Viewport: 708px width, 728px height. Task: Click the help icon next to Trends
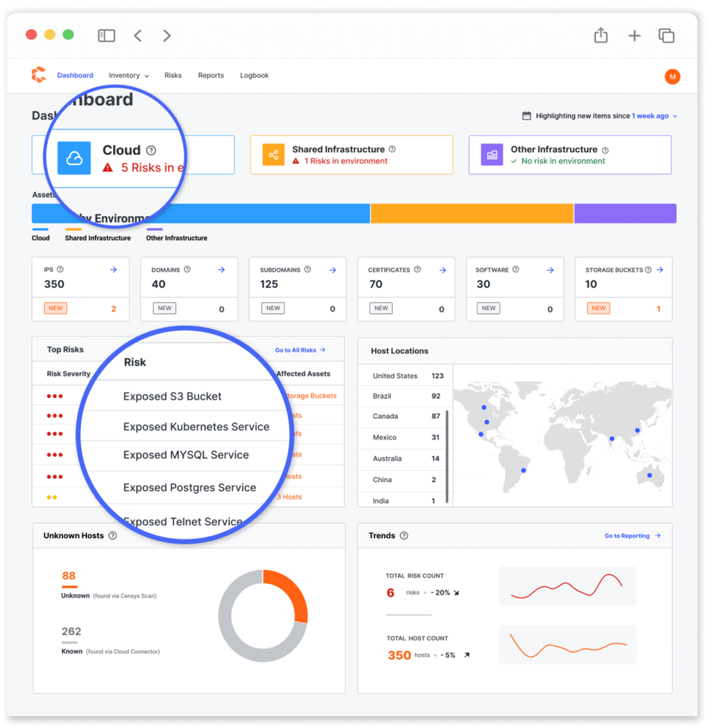(x=404, y=535)
